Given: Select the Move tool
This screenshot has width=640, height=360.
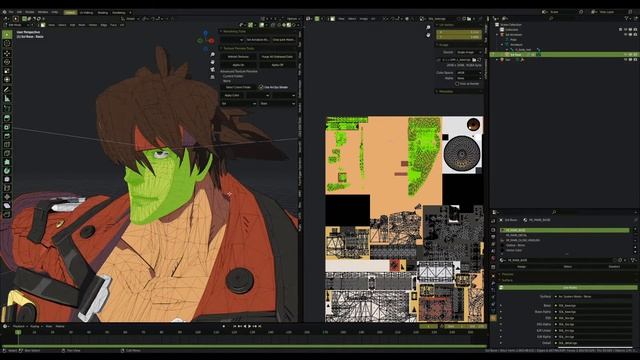Looking at the screenshot, I should pyautogui.click(x=7, y=53).
